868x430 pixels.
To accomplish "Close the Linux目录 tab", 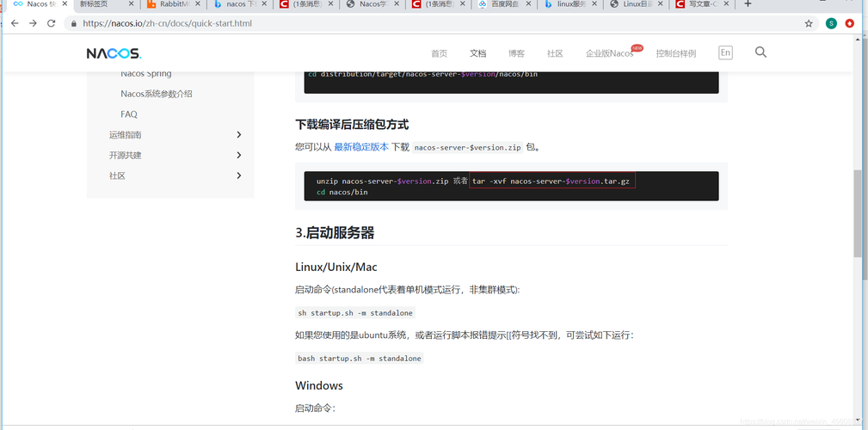I will tap(660, 4).
